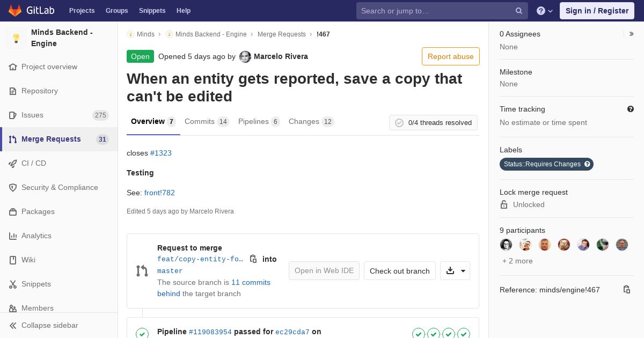Open Repository section in sidebar
The image size is (644, 338).
click(59, 91)
